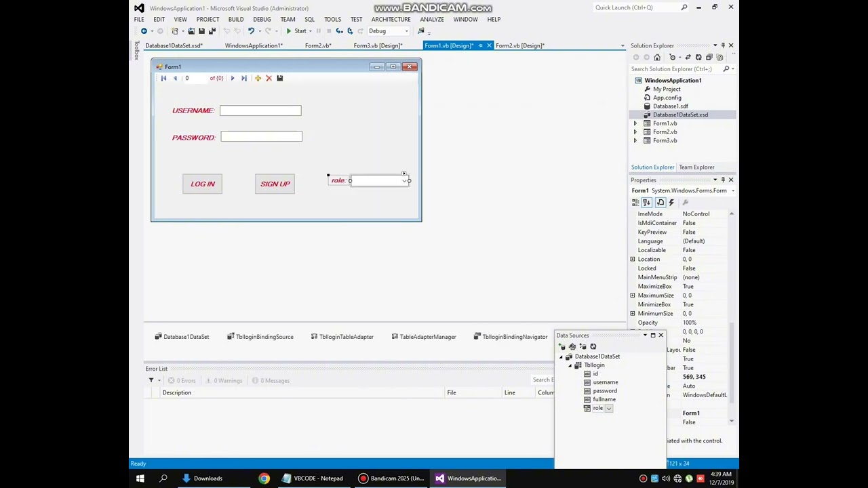
Task: Open the Toolbox side tab
Action: 136,51
